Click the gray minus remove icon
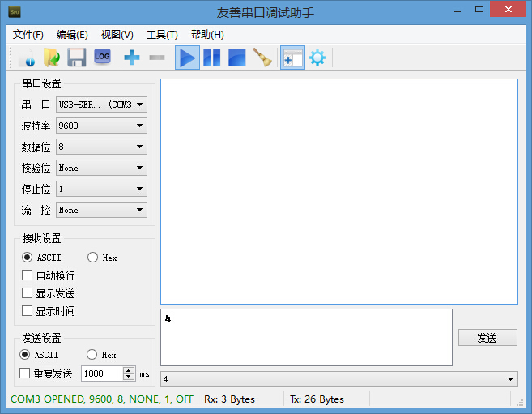This screenshot has height=414, width=532. (x=157, y=58)
